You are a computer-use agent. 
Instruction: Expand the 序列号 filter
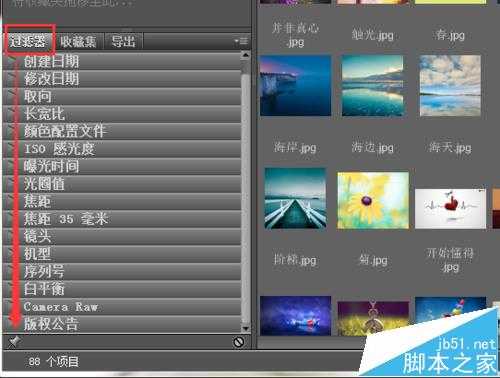122,271
